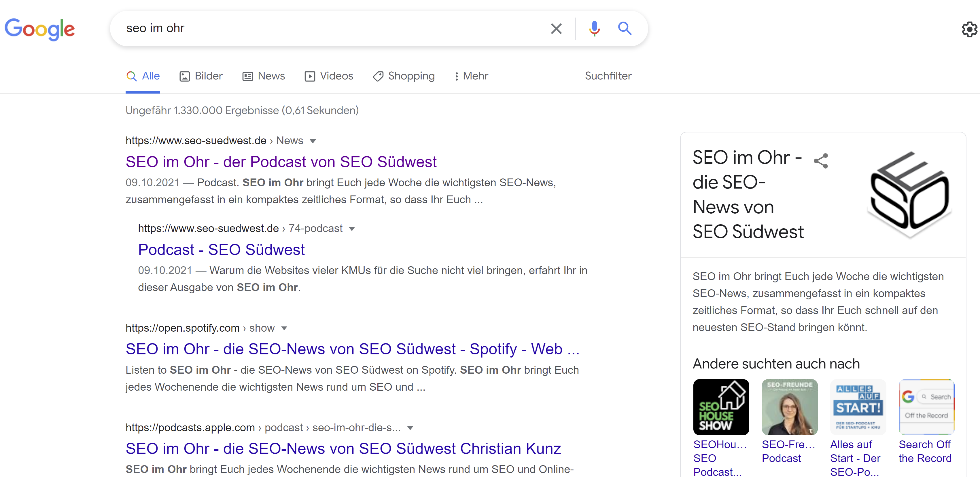Start voice search via the microphone icon
This screenshot has height=477, width=980.
pyautogui.click(x=594, y=28)
